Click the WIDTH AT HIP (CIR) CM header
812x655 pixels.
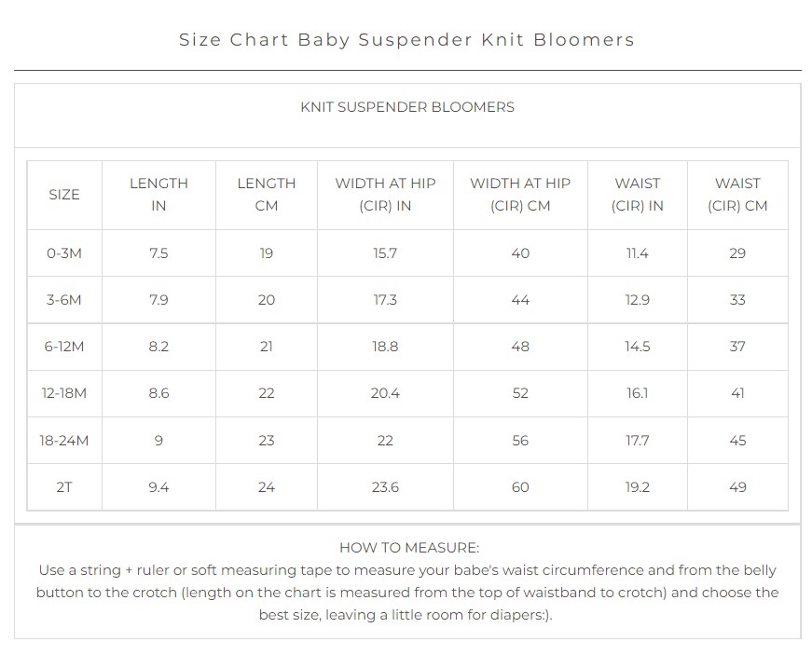click(x=520, y=195)
